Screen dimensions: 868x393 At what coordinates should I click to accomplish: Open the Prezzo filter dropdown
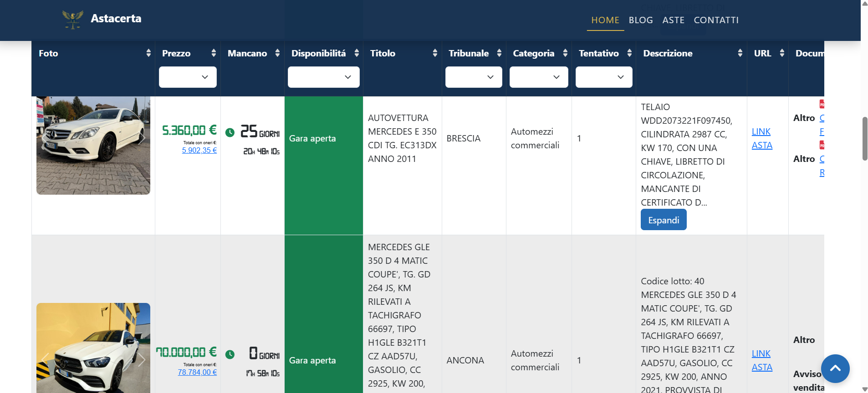pyautogui.click(x=188, y=77)
